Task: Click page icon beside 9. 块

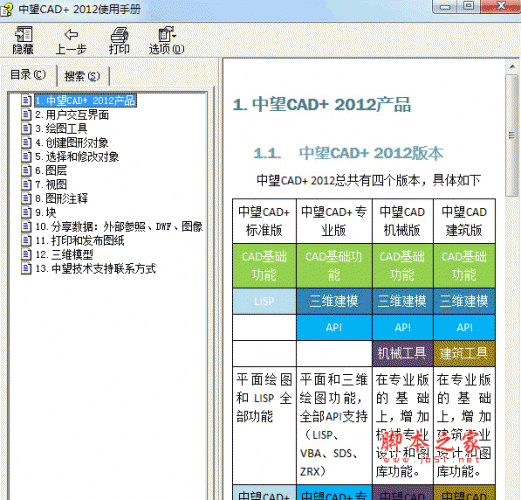Action: point(26,212)
